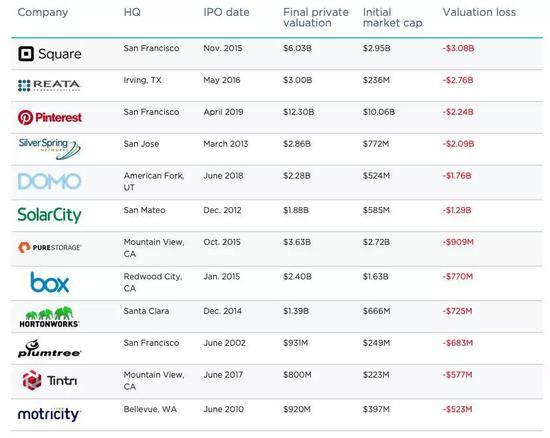Open the Silver Spring Networks logo
550x438 pixels.
[49, 148]
